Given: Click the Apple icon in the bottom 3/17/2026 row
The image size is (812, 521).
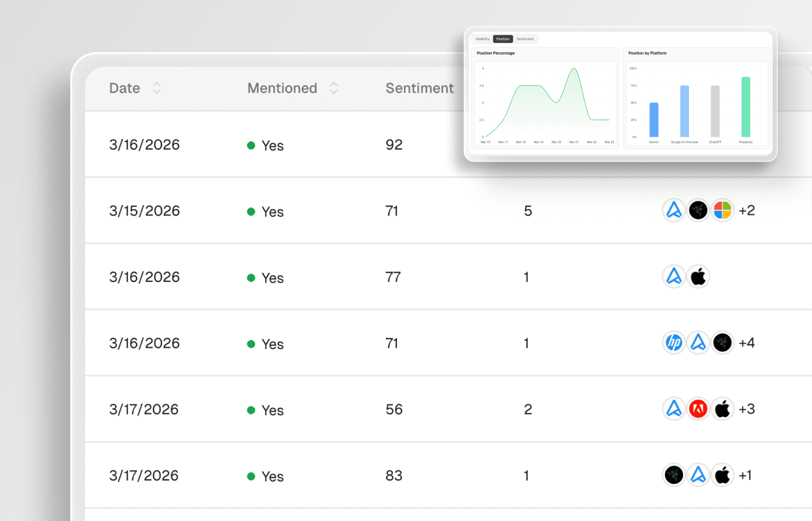Looking at the screenshot, I should (722, 475).
